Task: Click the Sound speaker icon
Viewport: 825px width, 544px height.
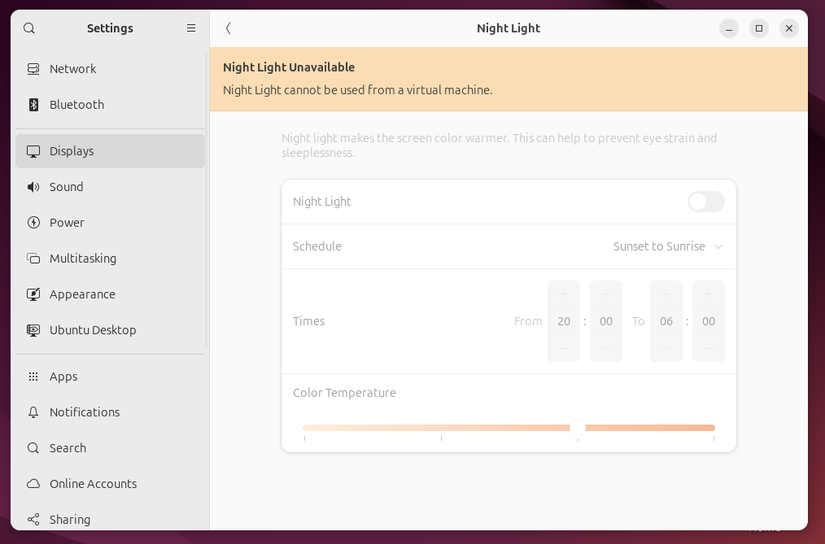Action: coord(33,187)
